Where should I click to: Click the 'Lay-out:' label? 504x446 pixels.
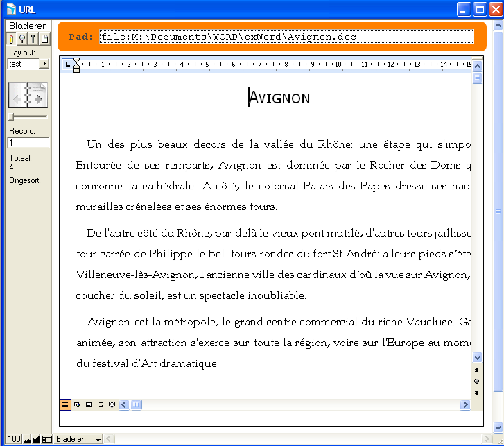(22, 53)
